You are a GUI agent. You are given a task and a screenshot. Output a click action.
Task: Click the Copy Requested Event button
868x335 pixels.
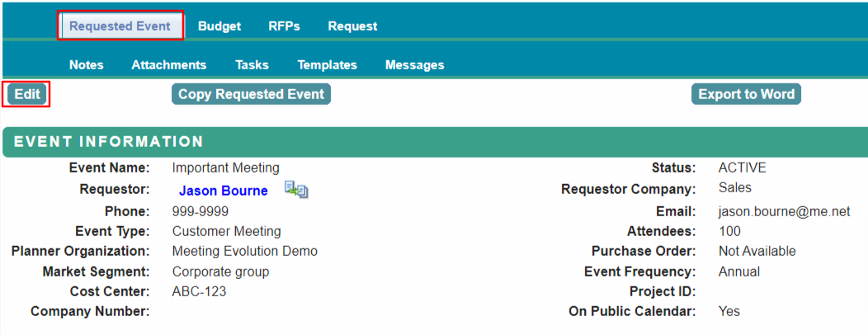click(251, 94)
